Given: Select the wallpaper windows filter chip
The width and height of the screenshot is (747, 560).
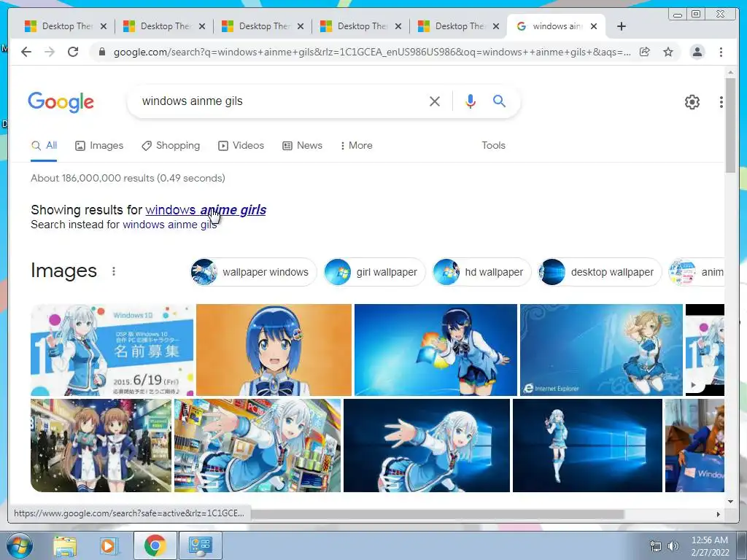Looking at the screenshot, I should click(253, 272).
